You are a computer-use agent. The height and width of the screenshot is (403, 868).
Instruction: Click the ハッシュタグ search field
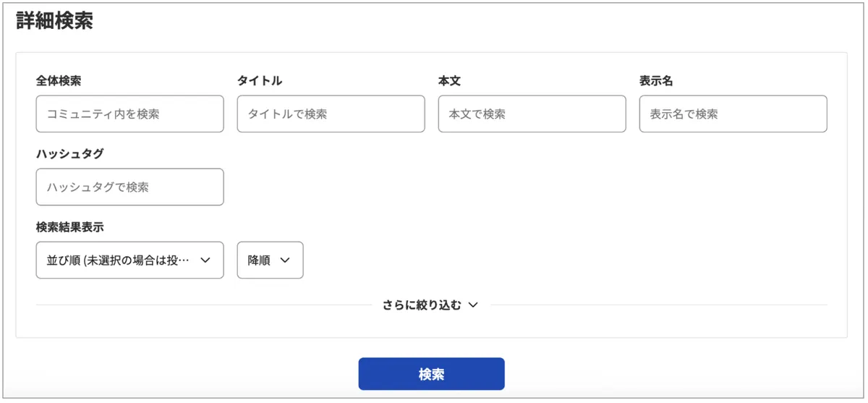tap(129, 187)
